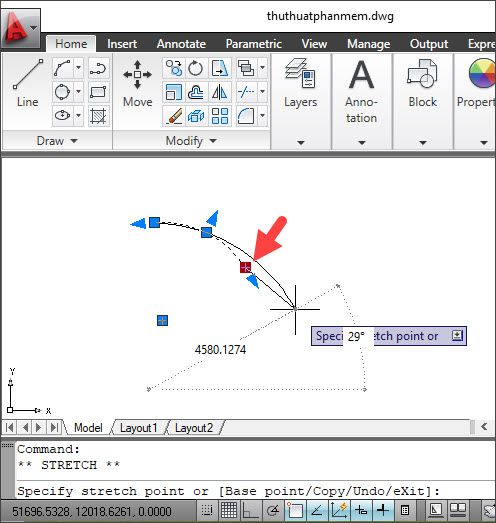The width and height of the screenshot is (496, 523).
Task: Expand the Arc tool dropdown arrow
Action: click(78, 68)
